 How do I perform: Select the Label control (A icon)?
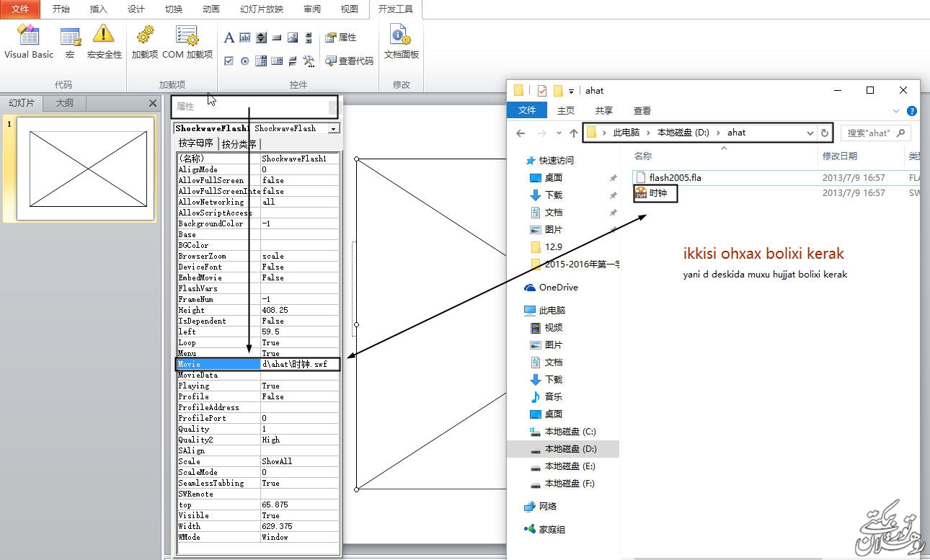(x=229, y=37)
